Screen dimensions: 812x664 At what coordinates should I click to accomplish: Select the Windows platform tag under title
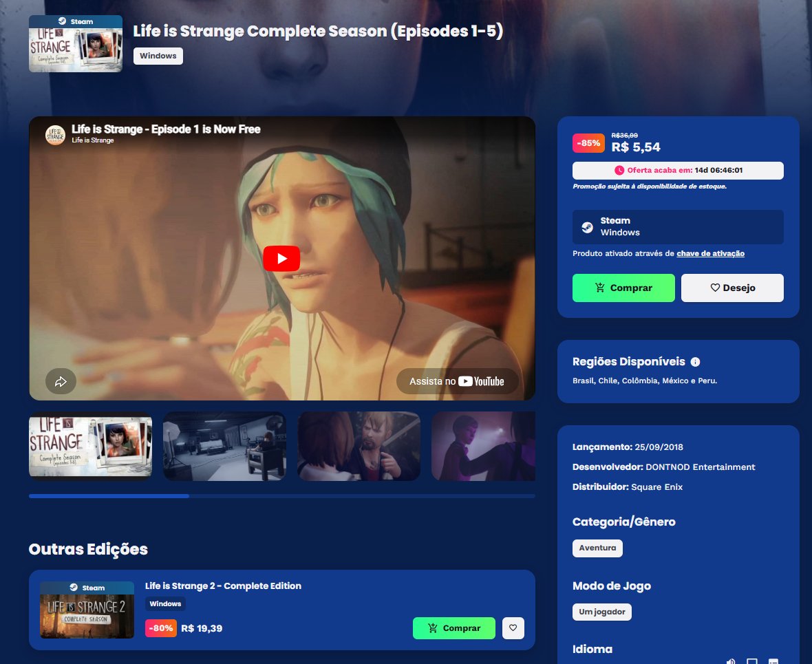pos(158,56)
